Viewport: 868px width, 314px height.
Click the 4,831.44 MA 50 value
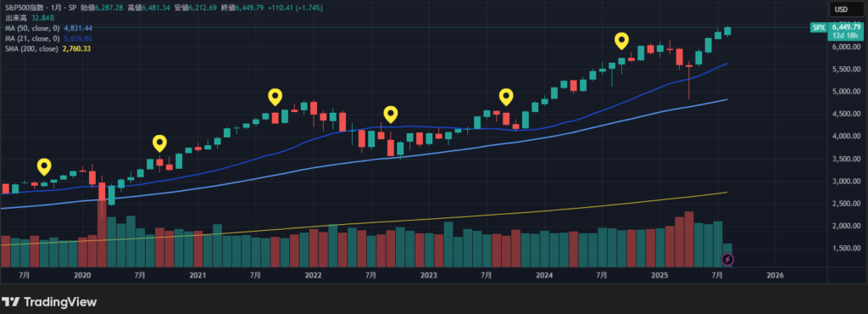pyautogui.click(x=78, y=28)
